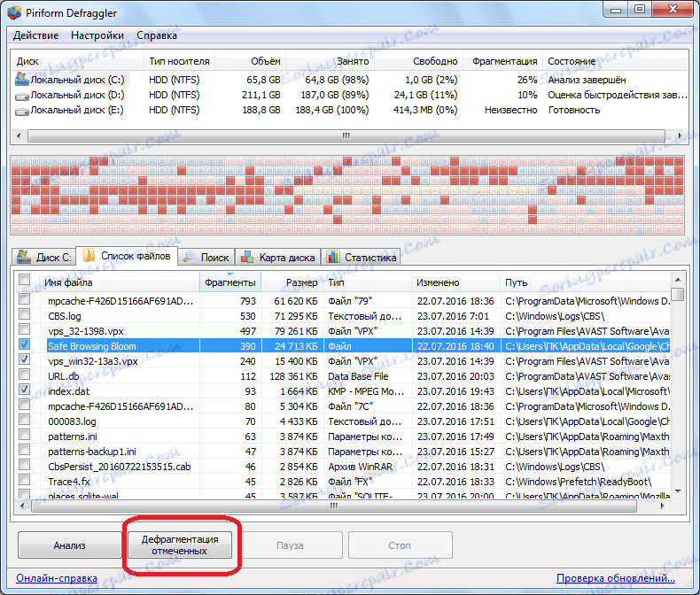Open the Онлайн-справка link

pyautogui.click(x=57, y=578)
